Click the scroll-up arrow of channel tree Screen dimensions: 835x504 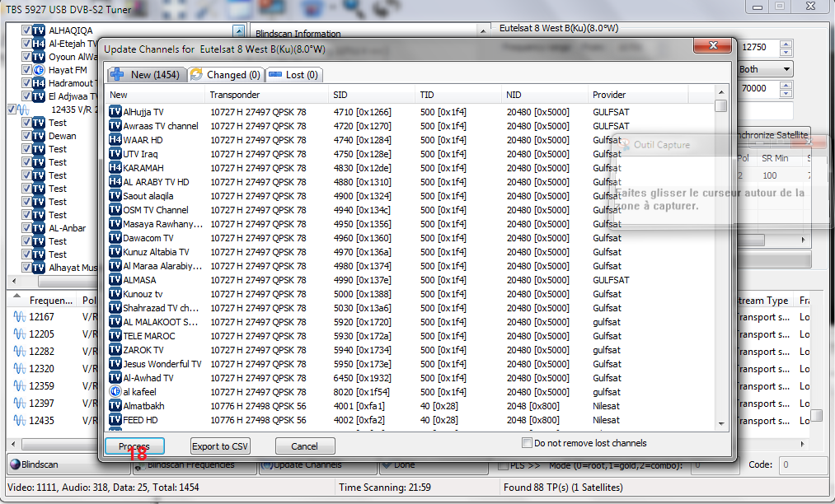click(x=238, y=30)
